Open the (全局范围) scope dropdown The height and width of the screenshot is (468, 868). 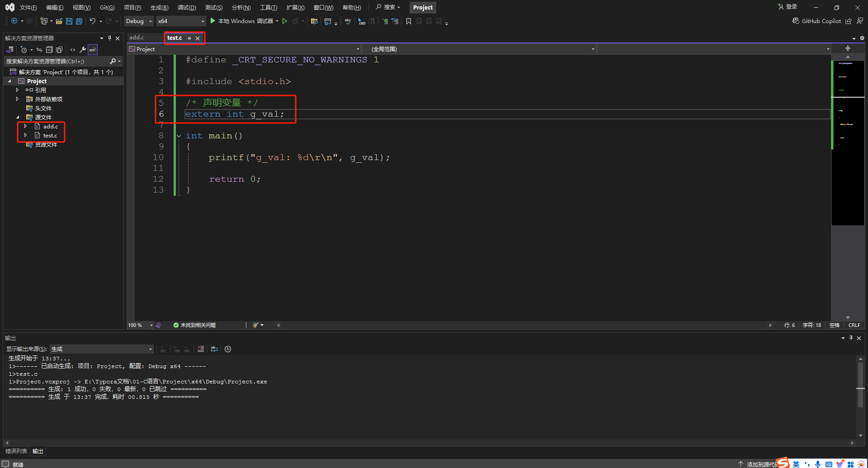(x=483, y=49)
